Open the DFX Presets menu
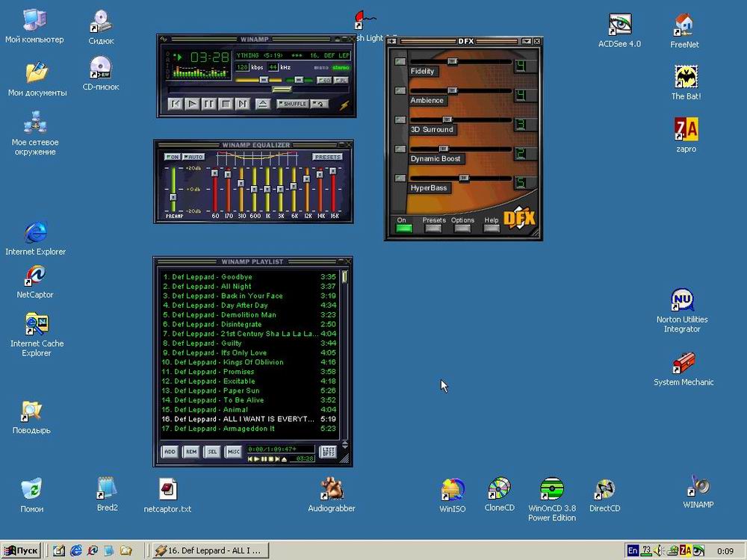Image resolution: width=747 pixels, height=560 pixels. click(x=433, y=228)
